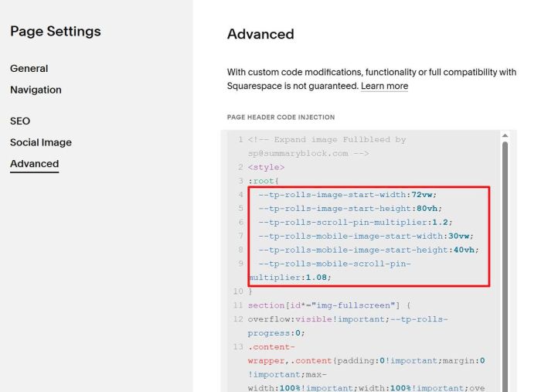Place cursor on overflow:visible!important line
Screen dimensions: 541x392
tap(348, 319)
